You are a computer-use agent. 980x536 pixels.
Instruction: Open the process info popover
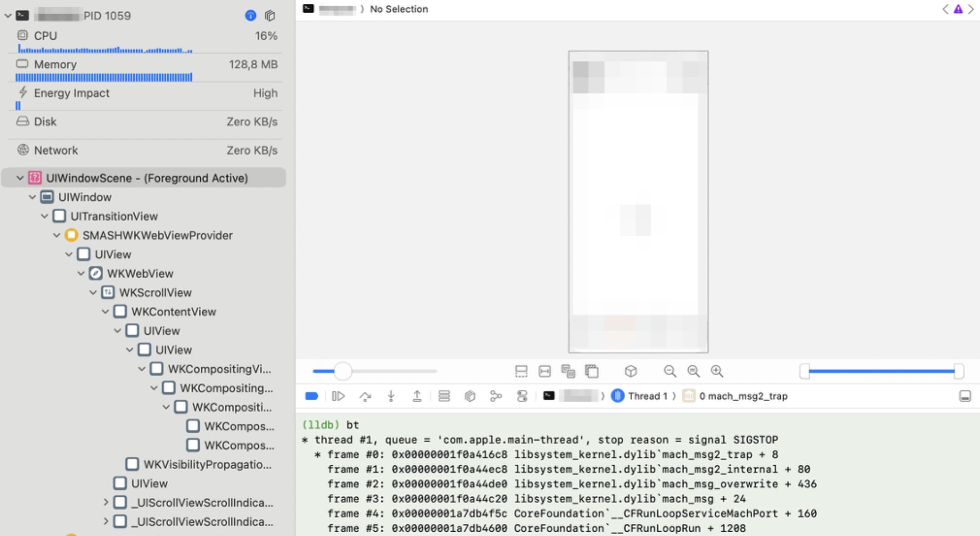251,16
